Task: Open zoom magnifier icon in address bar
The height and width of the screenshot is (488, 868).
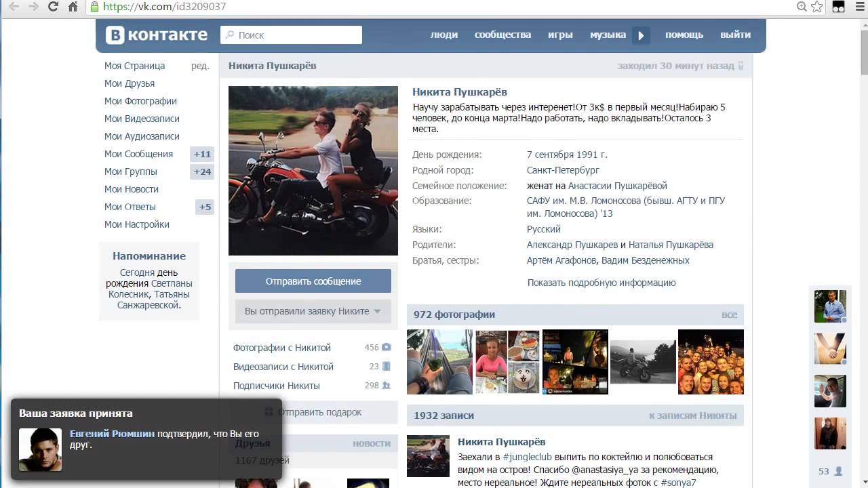Action: click(x=802, y=7)
